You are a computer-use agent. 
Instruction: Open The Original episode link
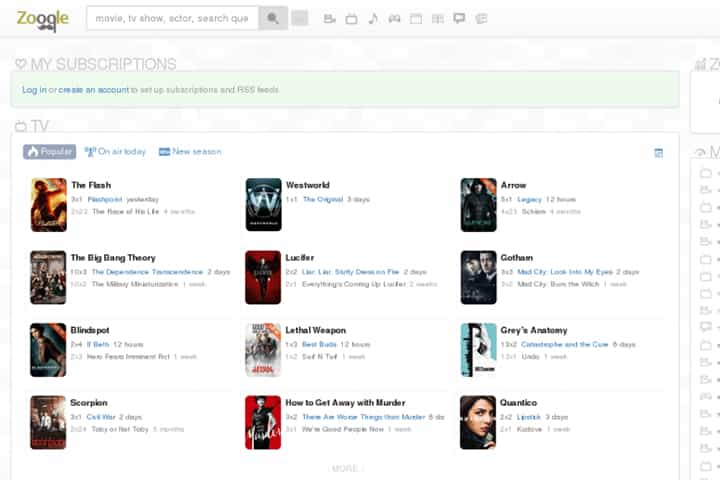tap(323, 199)
